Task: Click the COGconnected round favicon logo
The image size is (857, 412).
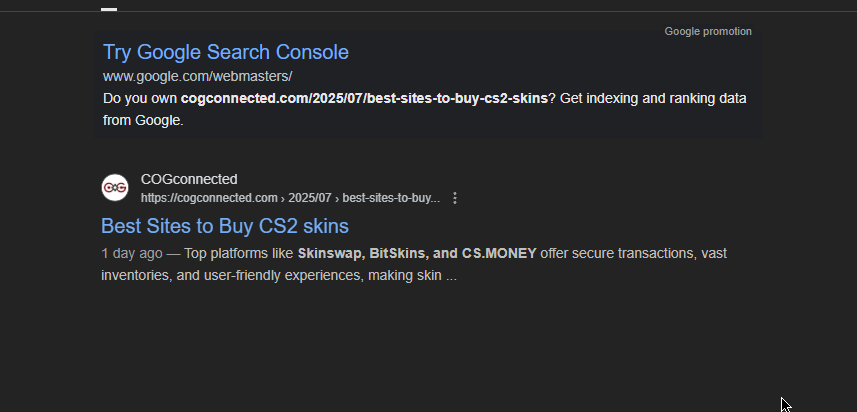Action: [115, 188]
